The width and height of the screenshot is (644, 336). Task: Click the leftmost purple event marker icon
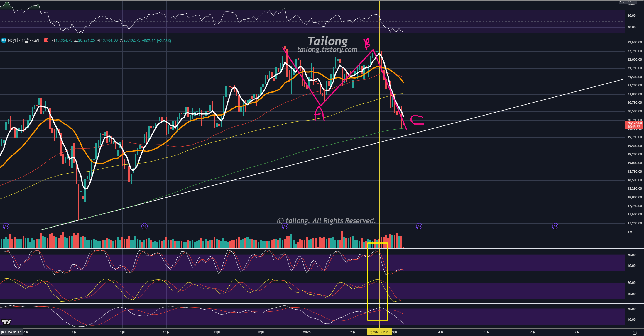click(x=6, y=226)
